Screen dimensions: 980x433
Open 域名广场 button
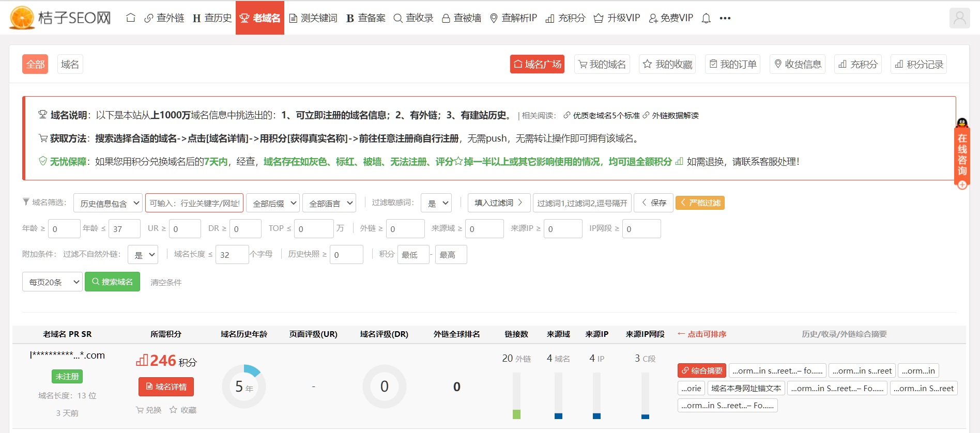[x=537, y=64]
